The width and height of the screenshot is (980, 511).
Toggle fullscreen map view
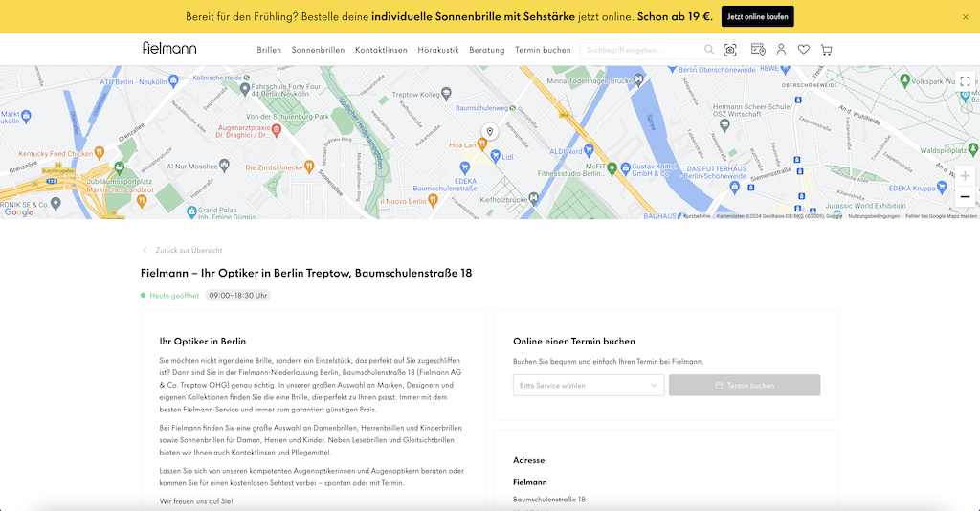pyautogui.click(x=965, y=81)
